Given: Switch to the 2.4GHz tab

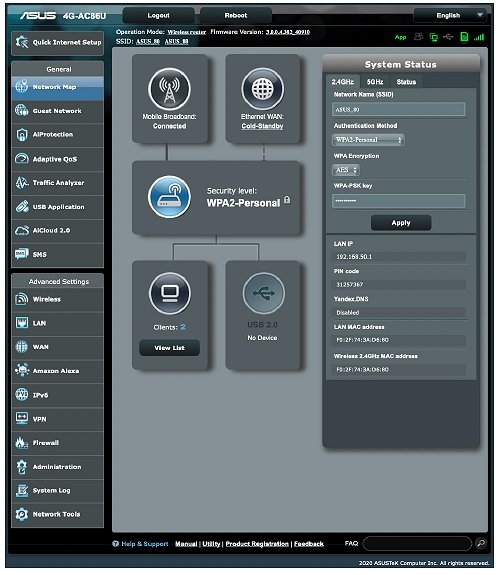Looking at the screenshot, I should pos(343,82).
